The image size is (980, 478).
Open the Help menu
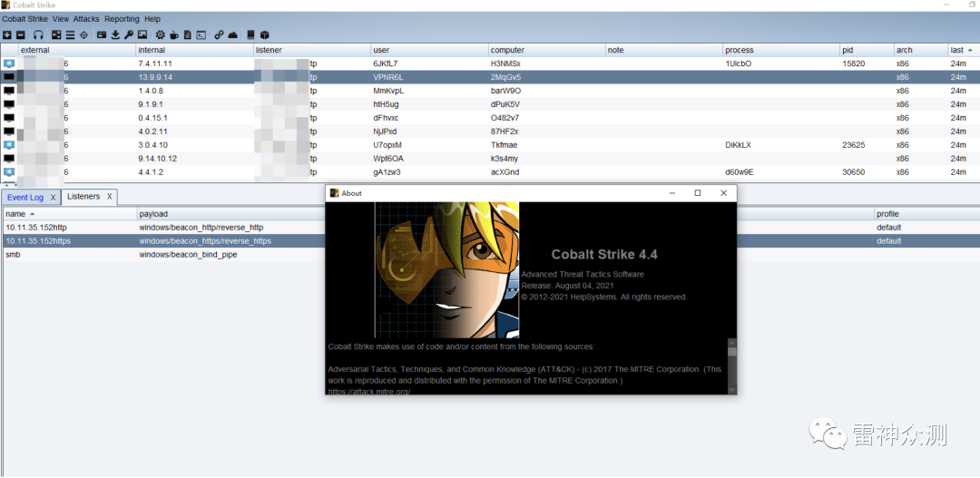pos(152,19)
